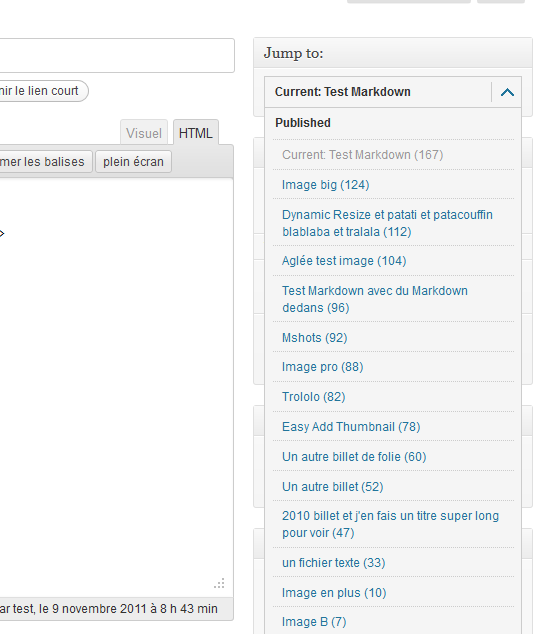Click the plein écran button

133,162
